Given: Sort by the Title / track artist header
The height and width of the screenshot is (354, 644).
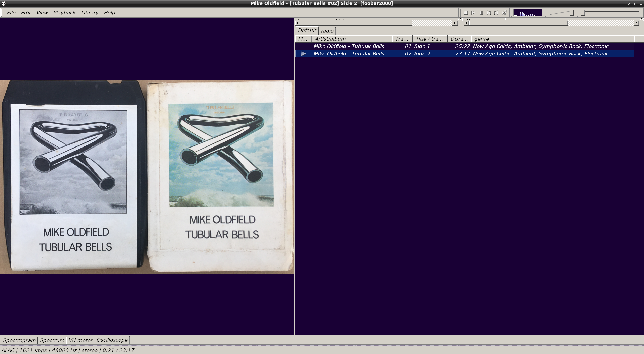Looking at the screenshot, I should pos(430,39).
